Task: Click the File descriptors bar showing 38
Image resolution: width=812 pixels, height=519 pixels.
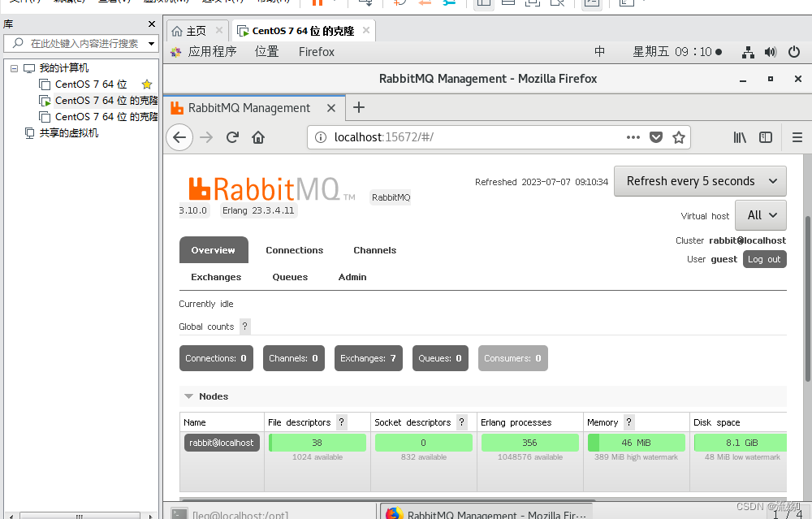Action: pyautogui.click(x=317, y=443)
